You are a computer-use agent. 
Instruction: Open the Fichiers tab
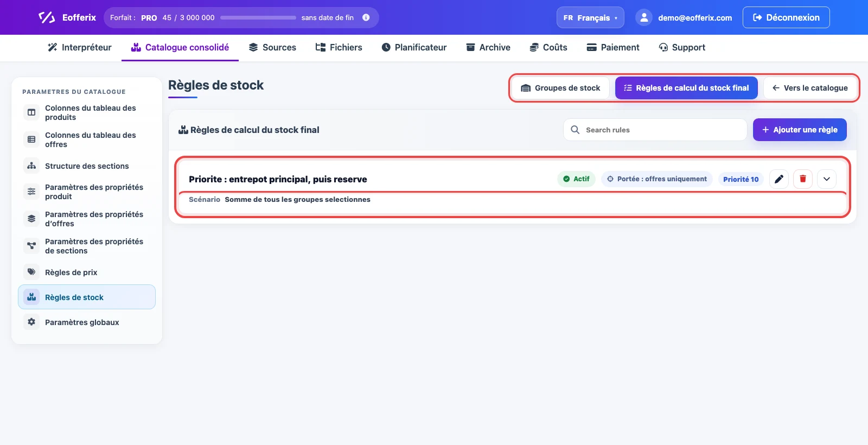pyautogui.click(x=339, y=47)
